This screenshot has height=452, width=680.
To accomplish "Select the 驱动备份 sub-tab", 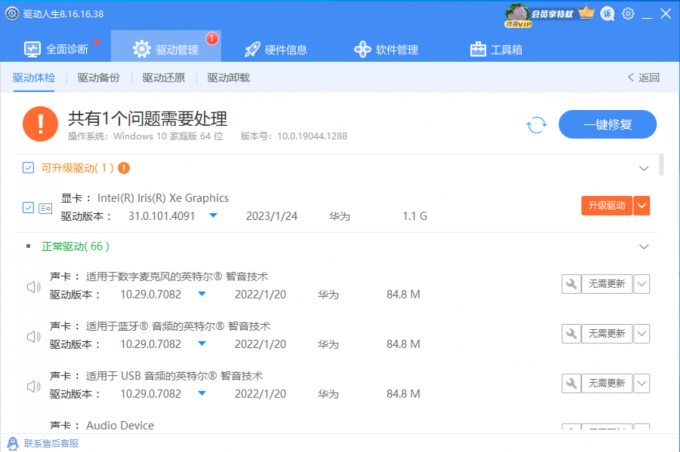I will [98, 78].
